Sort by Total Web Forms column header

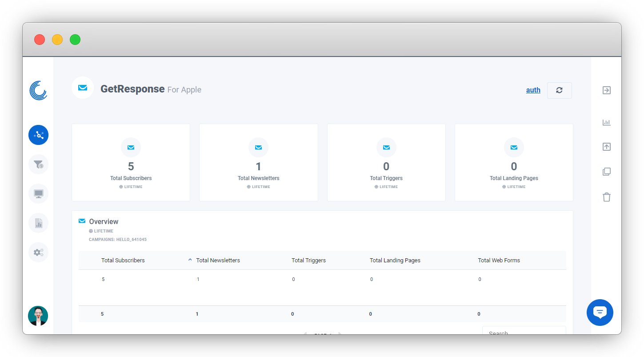(x=499, y=261)
